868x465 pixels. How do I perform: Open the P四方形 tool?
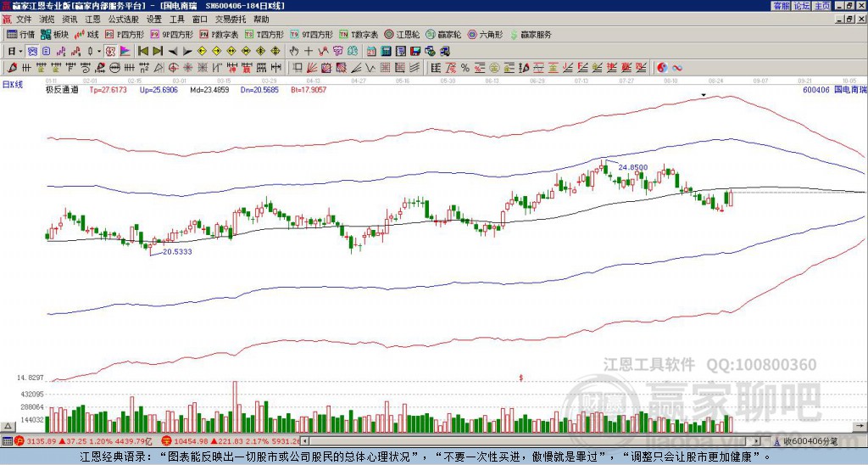tap(125, 34)
